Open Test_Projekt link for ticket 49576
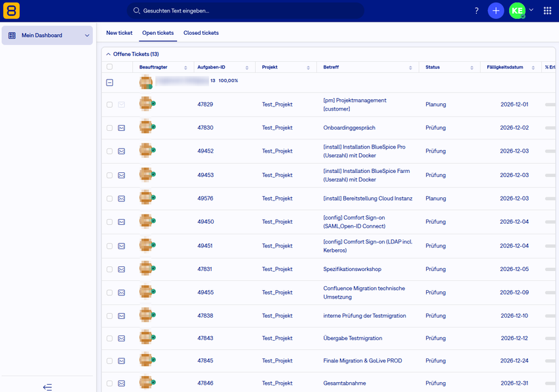 (277, 199)
